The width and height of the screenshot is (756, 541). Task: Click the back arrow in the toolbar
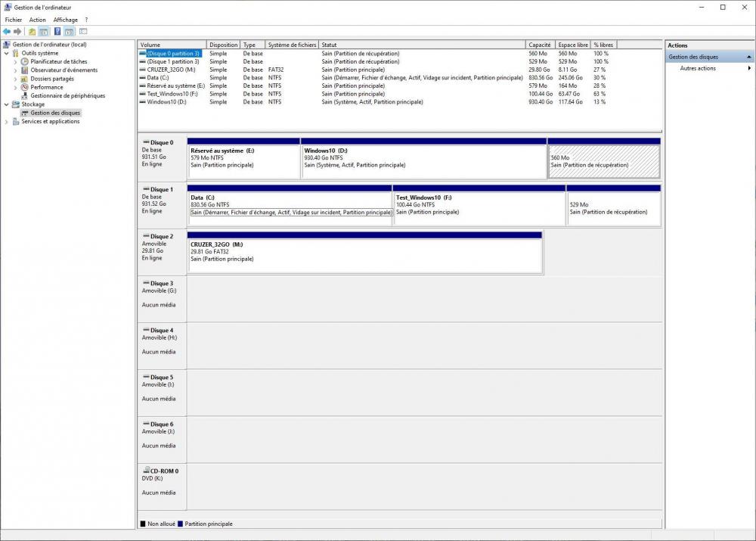click(x=7, y=32)
